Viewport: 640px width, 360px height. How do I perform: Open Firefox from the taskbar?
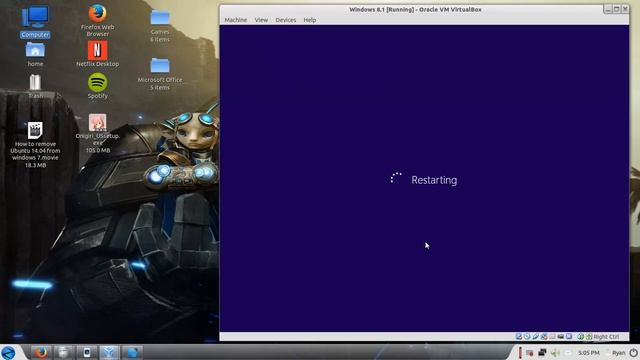click(41, 352)
